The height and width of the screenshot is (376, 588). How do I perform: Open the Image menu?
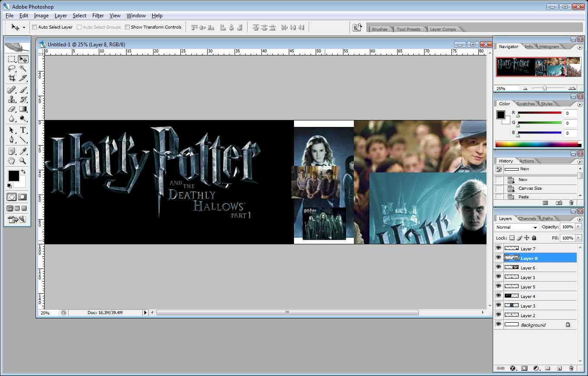[x=41, y=16]
